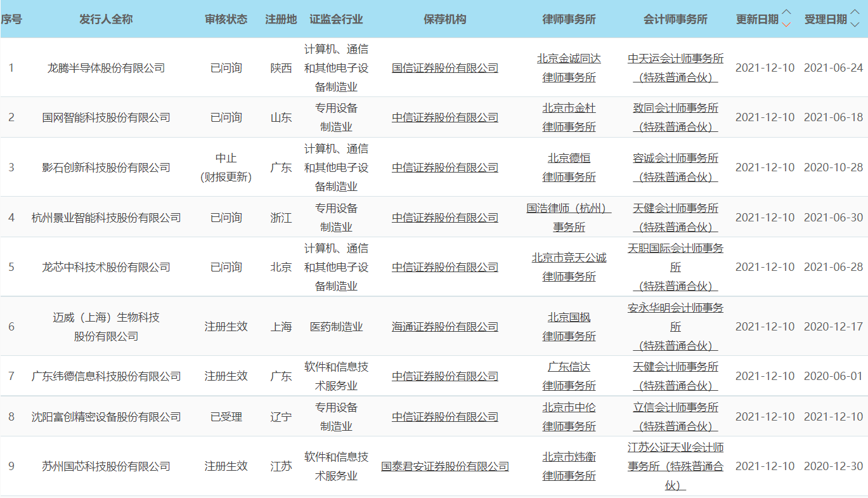Click the 发行人全称 column header

[106, 19]
